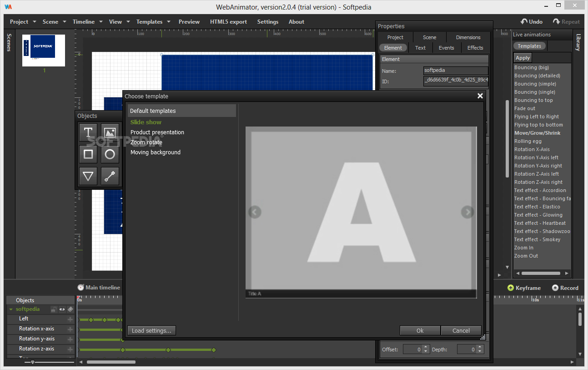Go to next slide in template preview
Image resolution: width=588 pixels, height=370 pixels.
[x=467, y=212]
